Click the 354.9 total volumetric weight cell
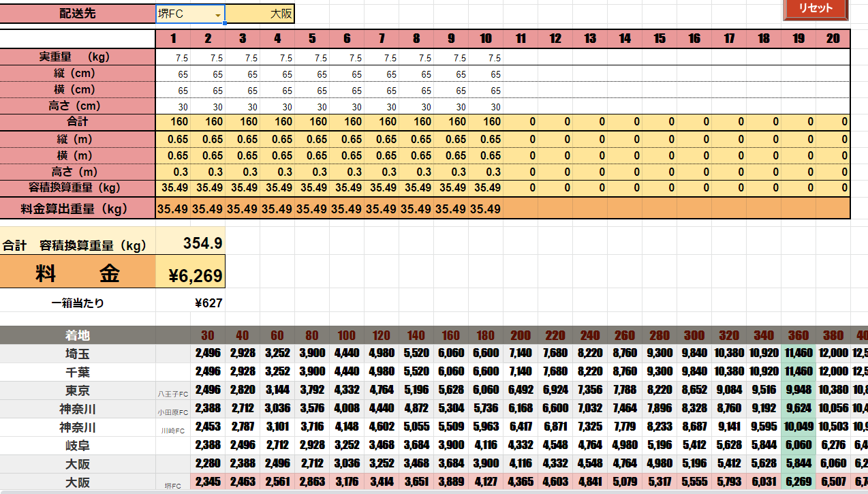 pyautogui.click(x=190, y=243)
